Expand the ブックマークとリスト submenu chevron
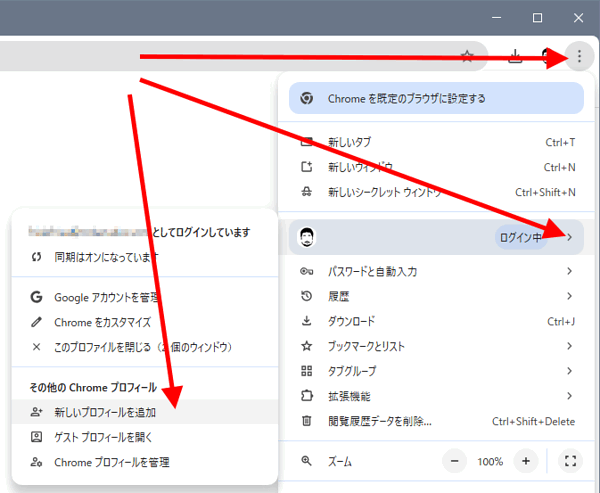The width and height of the screenshot is (600, 493). (x=569, y=346)
